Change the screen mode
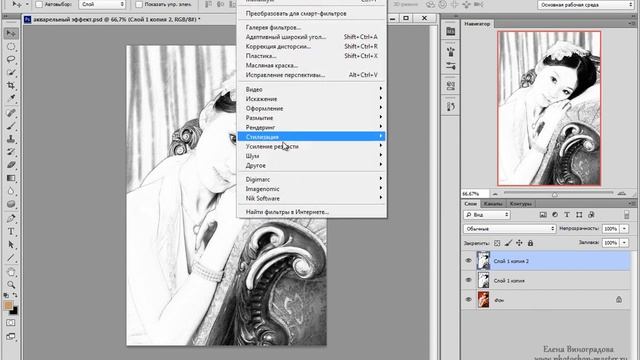This screenshot has width=640, height=360. click(x=11, y=337)
